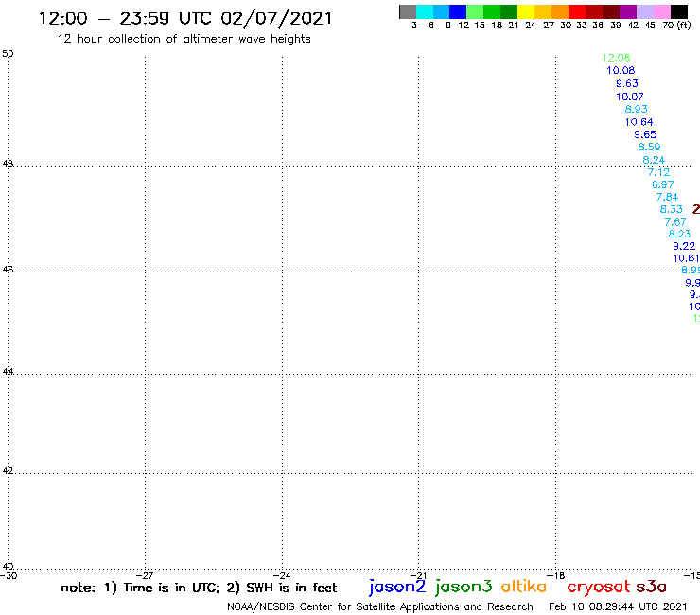
Task: Click the 10.61 reading above latitude 46
Action: (x=686, y=258)
